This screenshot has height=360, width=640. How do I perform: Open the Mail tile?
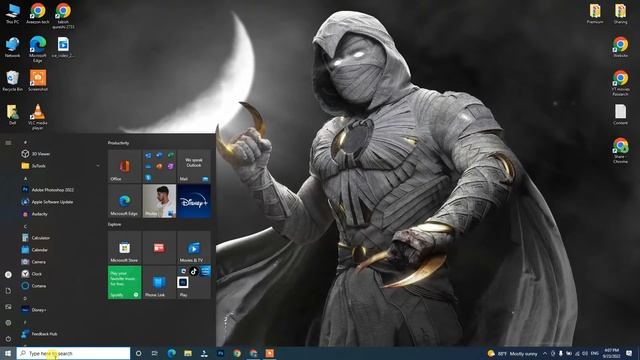tap(194, 166)
